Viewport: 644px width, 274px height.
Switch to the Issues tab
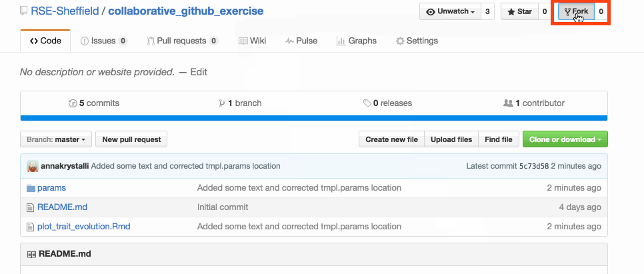[x=104, y=41]
